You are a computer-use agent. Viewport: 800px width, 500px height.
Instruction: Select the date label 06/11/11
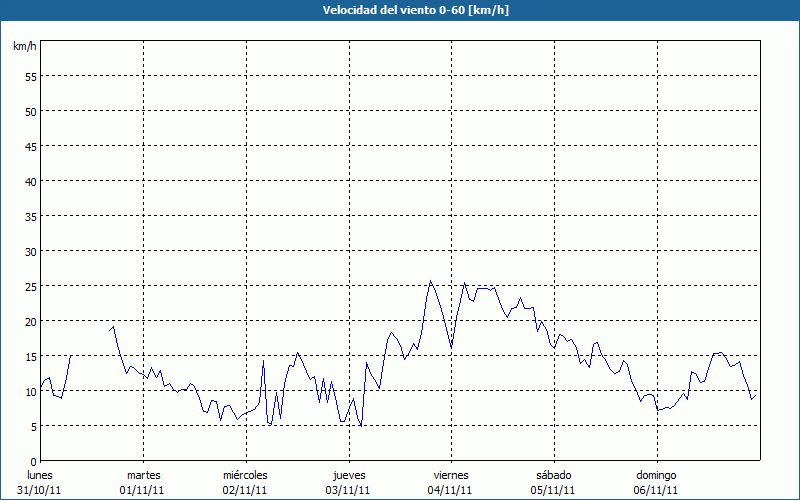click(x=656, y=490)
